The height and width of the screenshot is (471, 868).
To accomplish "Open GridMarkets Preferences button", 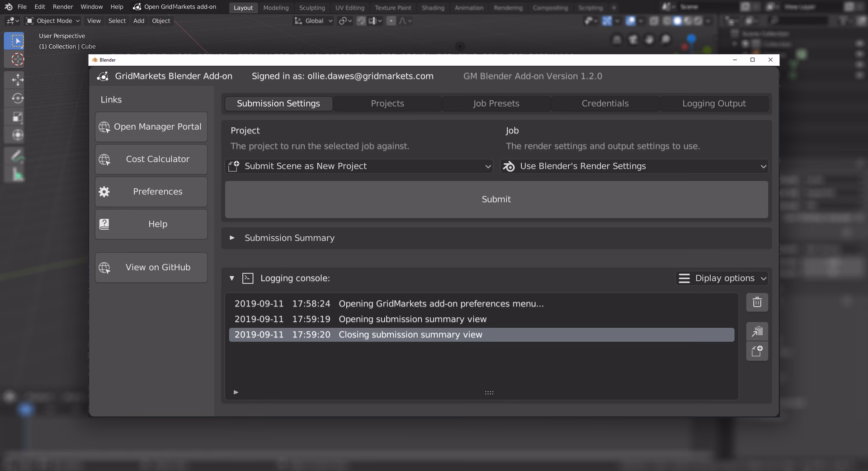I will click(x=151, y=192).
